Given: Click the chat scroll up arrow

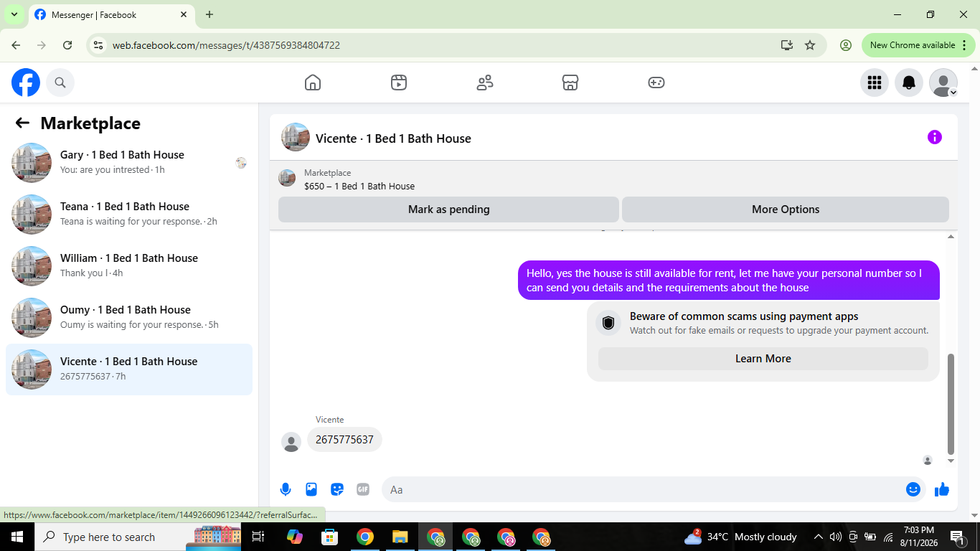Looking at the screenshot, I should pyautogui.click(x=951, y=236).
